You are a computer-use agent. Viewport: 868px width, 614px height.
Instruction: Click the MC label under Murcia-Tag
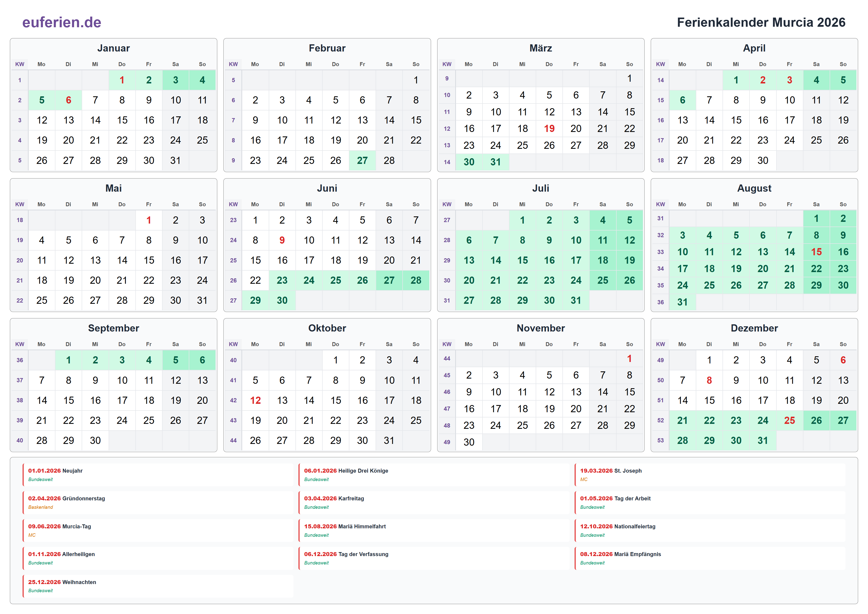click(32, 535)
